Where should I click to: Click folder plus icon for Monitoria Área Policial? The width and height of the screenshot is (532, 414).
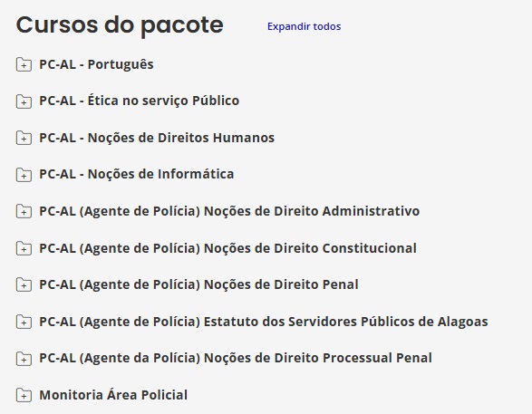24,395
